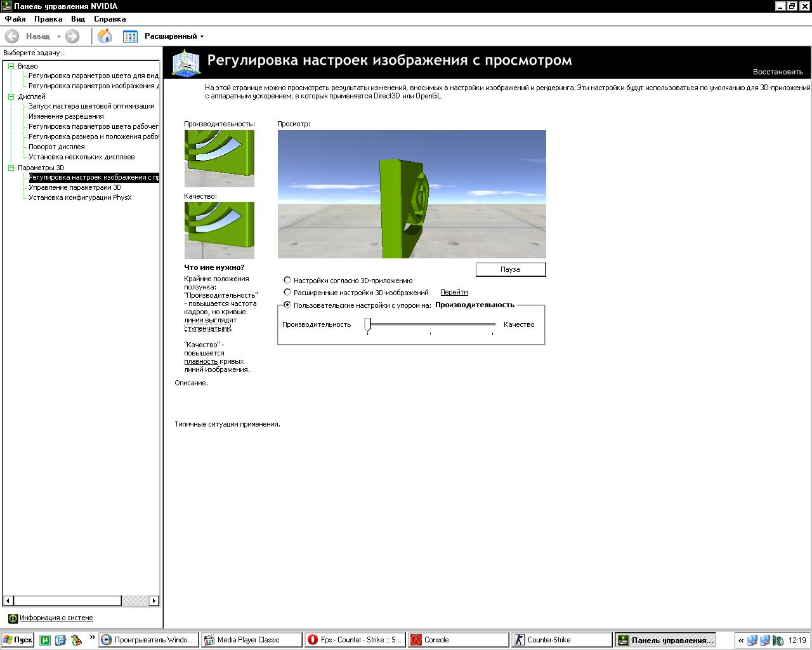This screenshot has width=812, height=650.
Task: Click the slider track near Качество
Action: pyautogui.click(x=492, y=324)
